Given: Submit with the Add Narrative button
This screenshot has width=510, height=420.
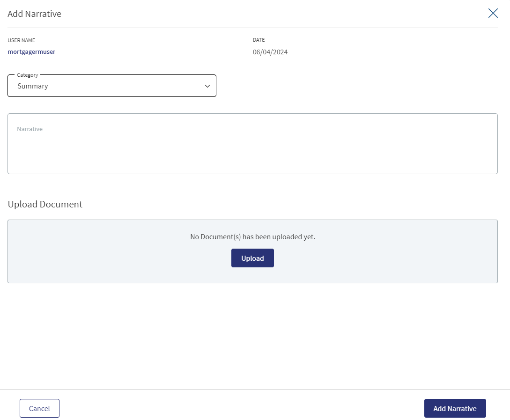Looking at the screenshot, I should coord(455,408).
